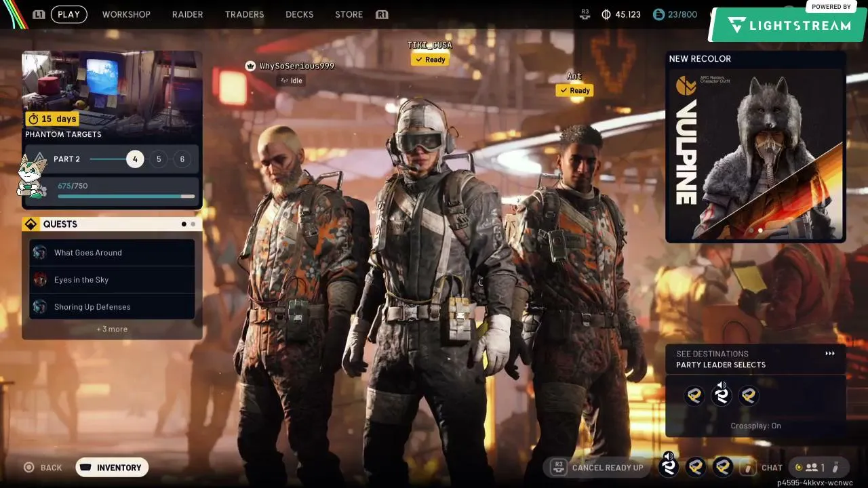Click the third player emblem in bottom bar

click(723, 467)
